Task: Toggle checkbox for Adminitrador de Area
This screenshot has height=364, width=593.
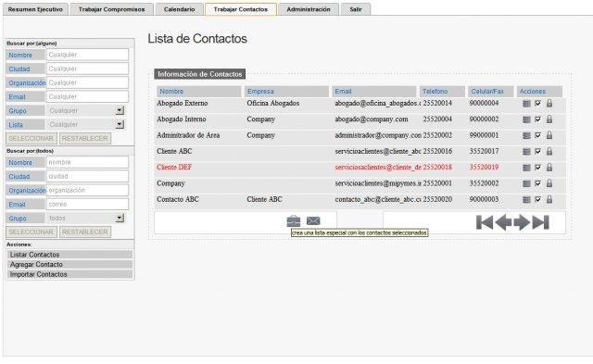Action: coord(537,135)
